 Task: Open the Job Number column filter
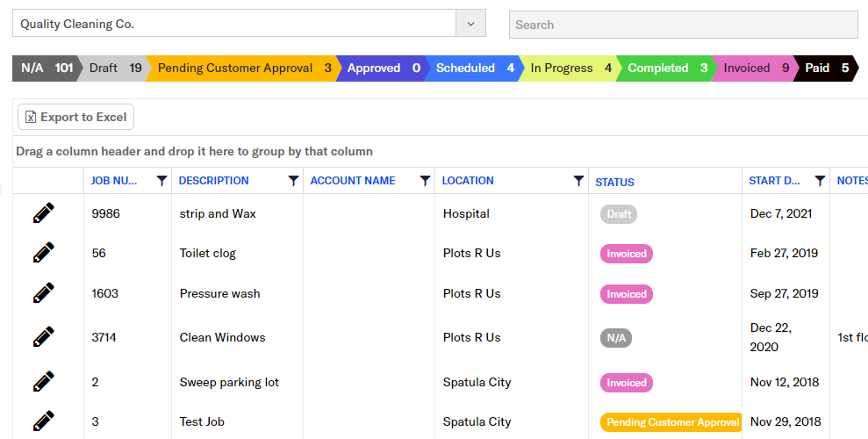point(161,181)
